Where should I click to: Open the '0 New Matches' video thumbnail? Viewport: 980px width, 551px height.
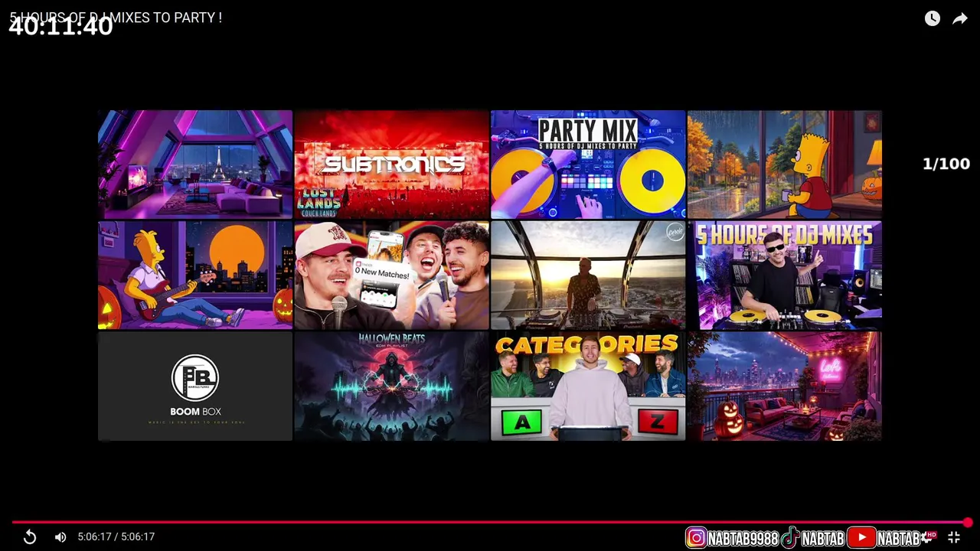[x=391, y=275]
